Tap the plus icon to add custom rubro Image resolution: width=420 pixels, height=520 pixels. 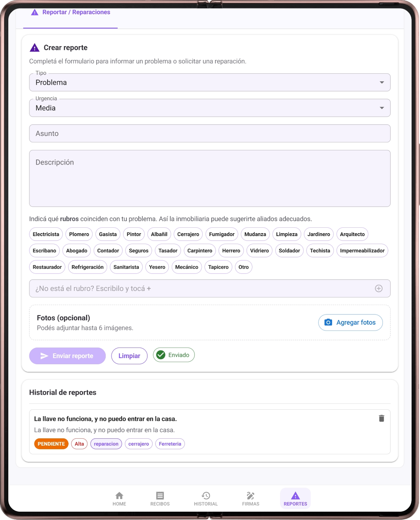[379, 288]
